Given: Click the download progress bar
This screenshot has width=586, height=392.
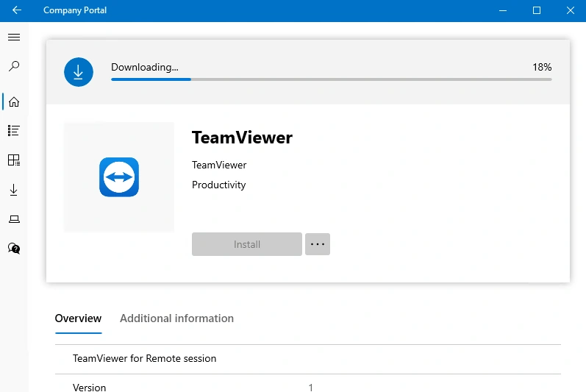Looking at the screenshot, I should (331, 79).
